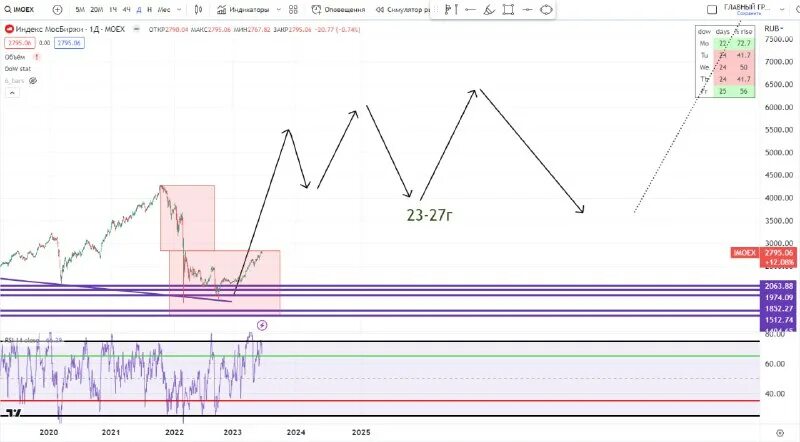800x442 pixels.
Task: Click the Сохранить save link
Action: (749, 13)
